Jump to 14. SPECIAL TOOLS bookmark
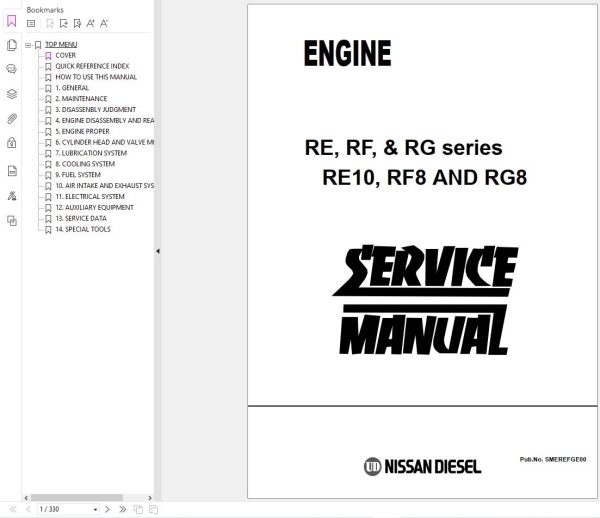Screen dimensions: 600x518 (83, 229)
